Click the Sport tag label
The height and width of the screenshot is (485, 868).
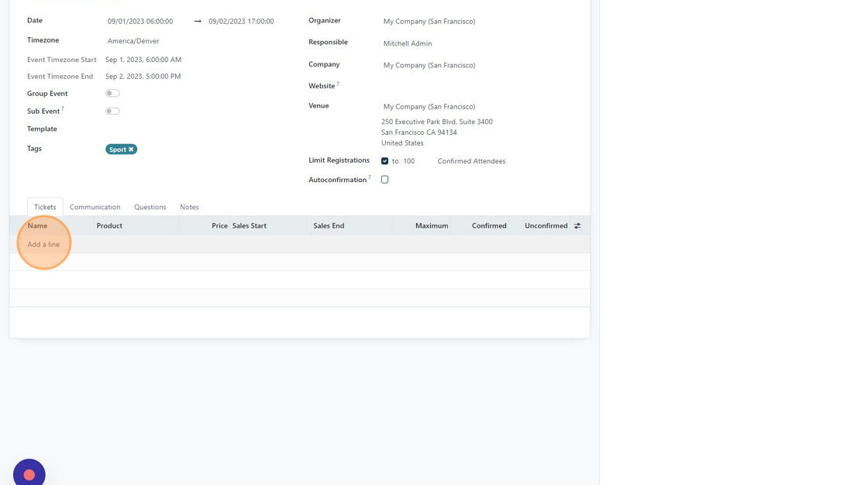[117, 150]
